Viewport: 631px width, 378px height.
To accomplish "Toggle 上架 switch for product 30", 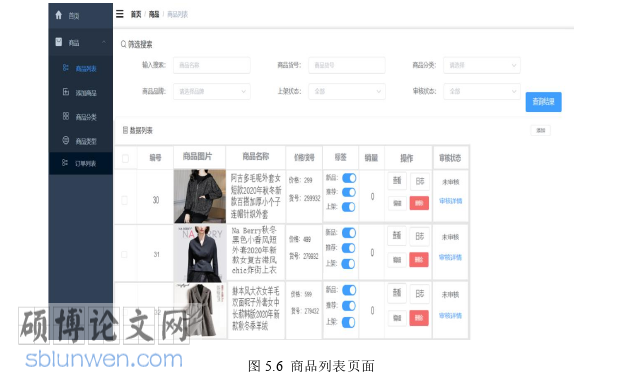I will tap(348, 207).
